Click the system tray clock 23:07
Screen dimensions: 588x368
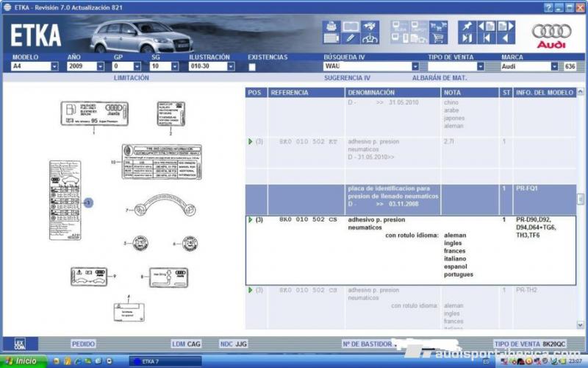pyautogui.click(x=576, y=361)
